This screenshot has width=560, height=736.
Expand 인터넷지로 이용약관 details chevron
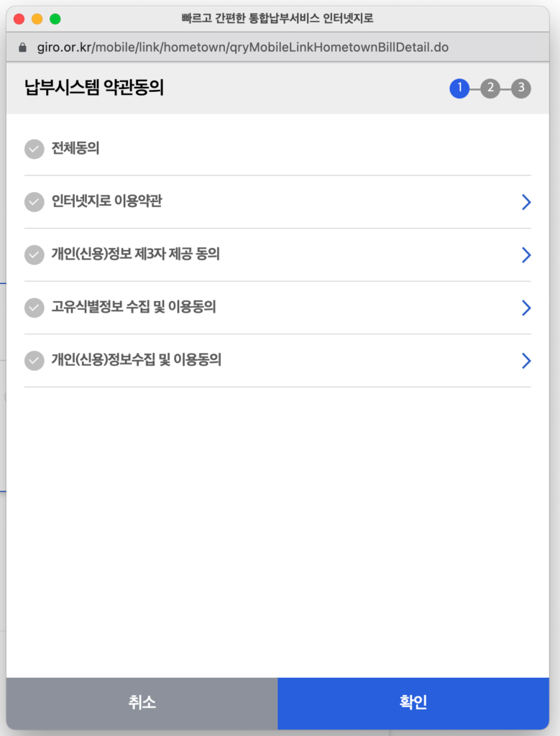526,202
